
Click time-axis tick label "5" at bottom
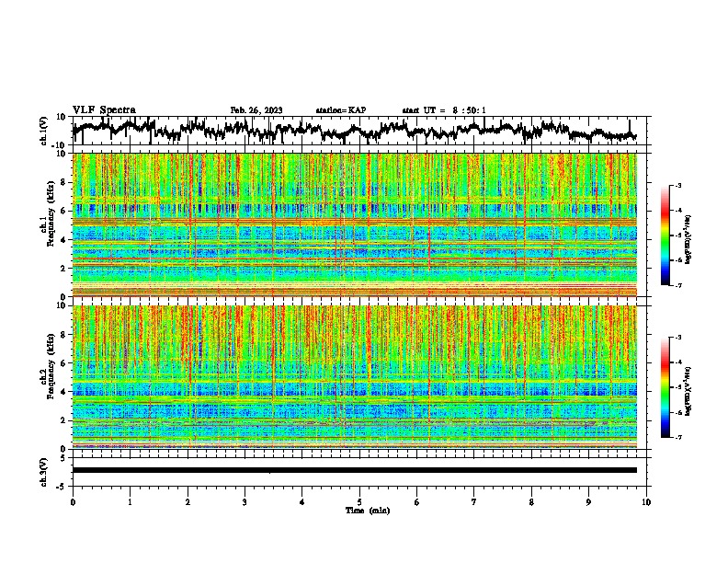(359, 502)
